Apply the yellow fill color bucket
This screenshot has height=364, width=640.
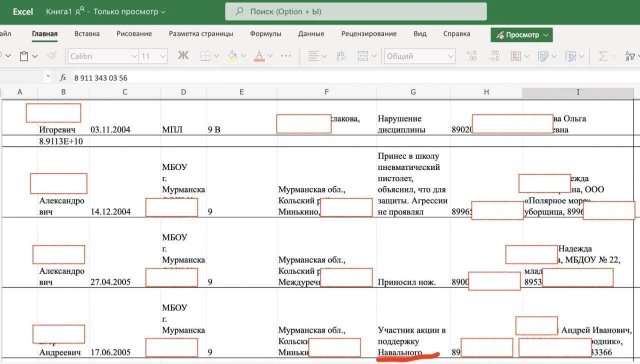[232, 56]
